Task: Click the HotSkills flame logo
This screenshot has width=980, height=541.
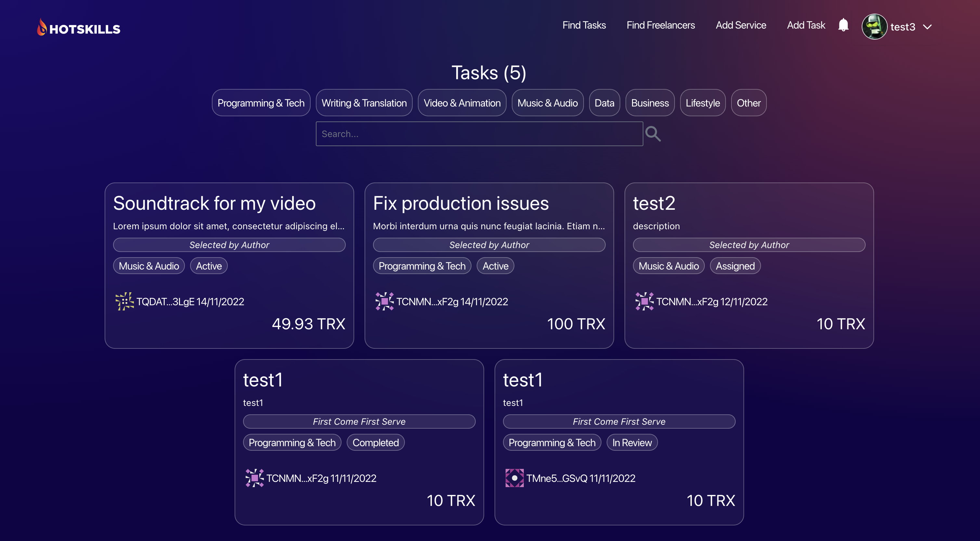Action: tap(42, 27)
